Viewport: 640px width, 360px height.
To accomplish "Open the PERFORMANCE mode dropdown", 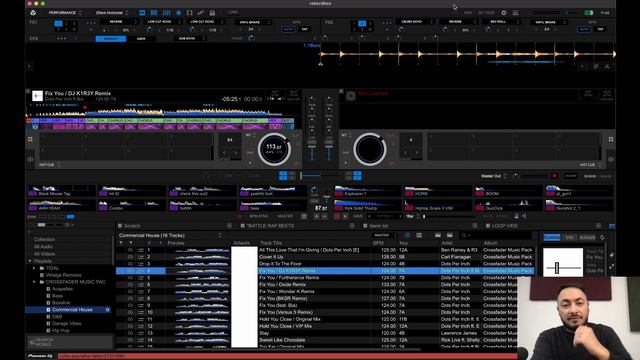I will (x=65, y=13).
